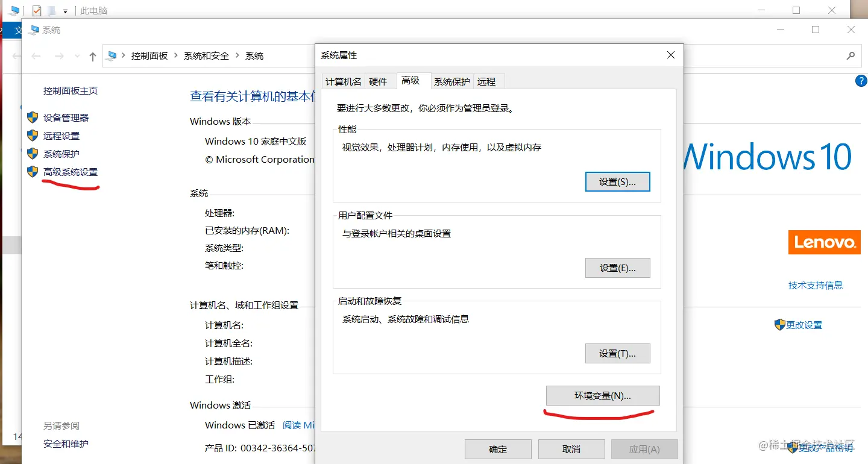Click the computer icon in the This PC title bar

(x=14, y=10)
